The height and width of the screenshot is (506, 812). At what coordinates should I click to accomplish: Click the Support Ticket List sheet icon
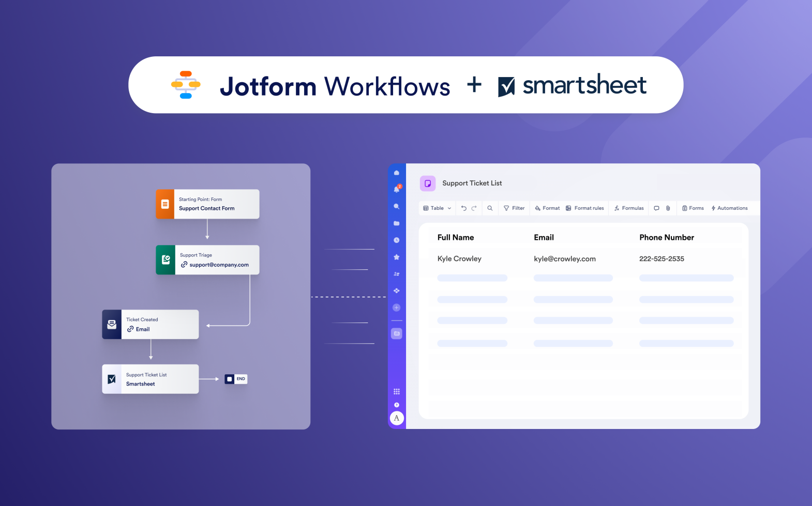pos(428,183)
